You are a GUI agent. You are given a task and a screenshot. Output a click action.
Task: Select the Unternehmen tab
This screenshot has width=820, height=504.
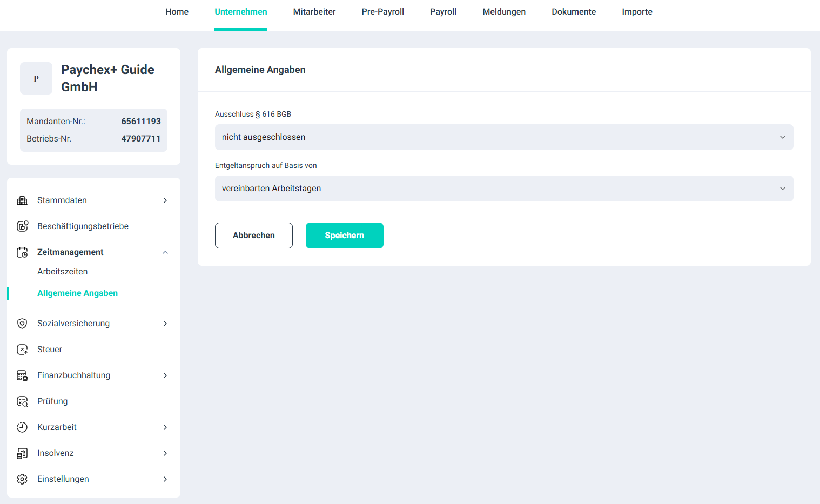(x=241, y=12)
